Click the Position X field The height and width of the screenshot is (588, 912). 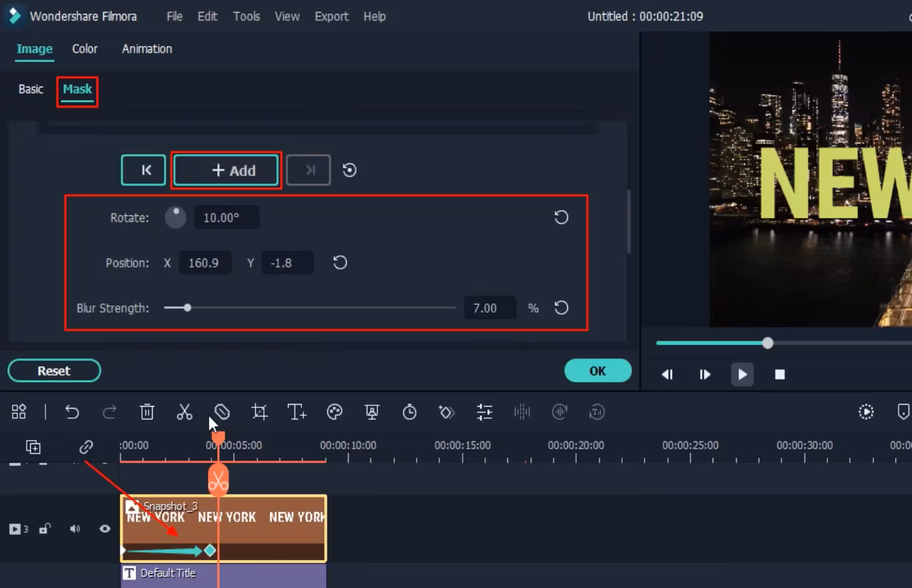pos(206,263)
